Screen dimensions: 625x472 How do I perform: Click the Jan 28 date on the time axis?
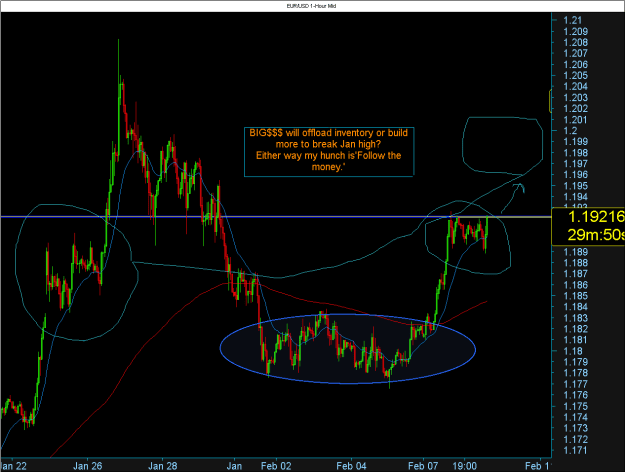(163, 466)
